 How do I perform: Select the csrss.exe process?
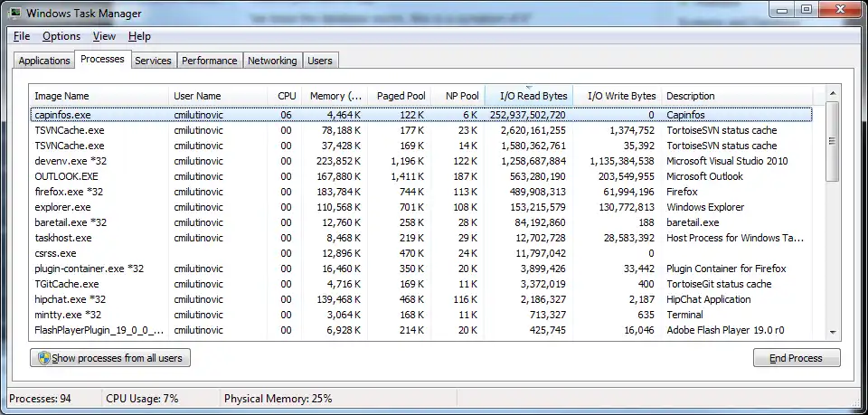(420, 253)
